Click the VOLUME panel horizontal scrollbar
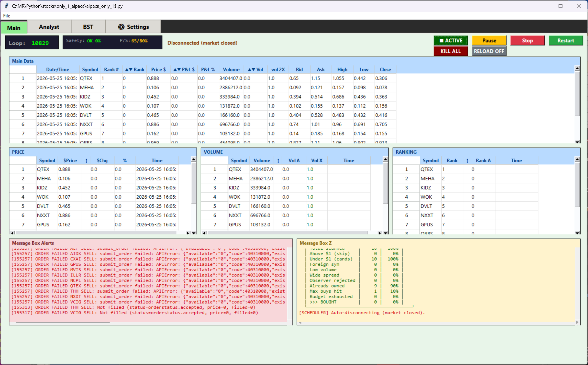 point(288,233)
